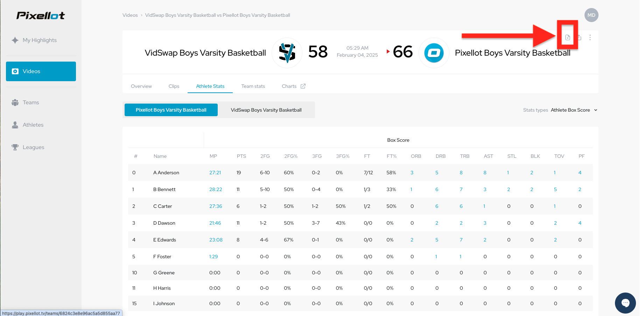Open Athletes from the sidebar
The width and height of the screenshot is (644, 316).
tap(41, 125)
